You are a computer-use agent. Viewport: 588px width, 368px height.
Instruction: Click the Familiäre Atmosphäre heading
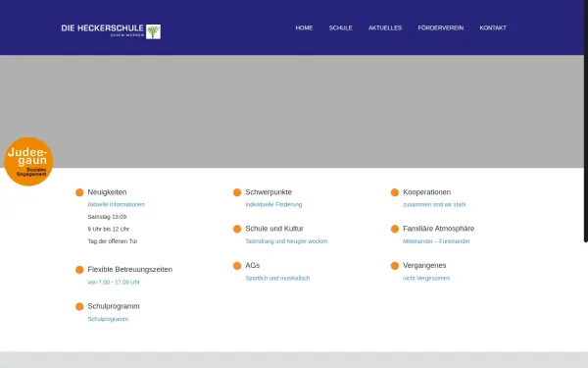tap(438, 229)
